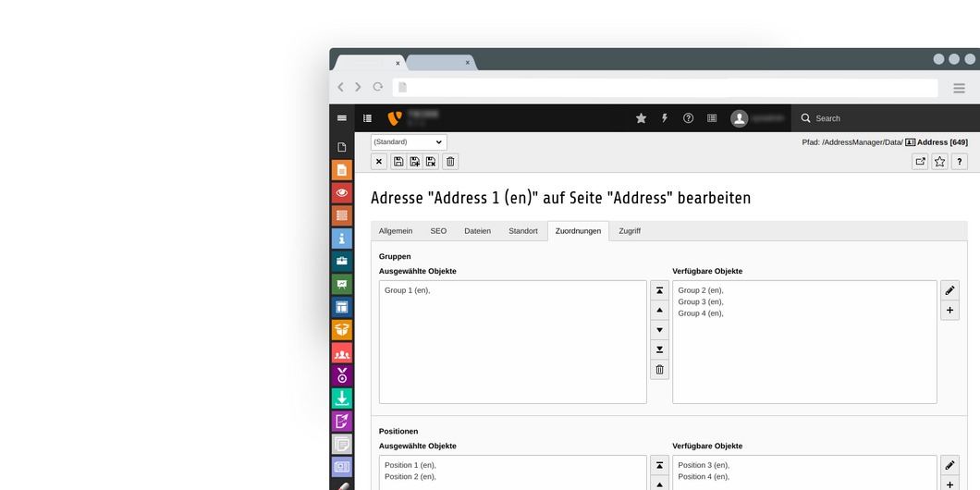Open the green download module icon
The width and height of the screenshot is (980, 490).
tap(342, 398)
